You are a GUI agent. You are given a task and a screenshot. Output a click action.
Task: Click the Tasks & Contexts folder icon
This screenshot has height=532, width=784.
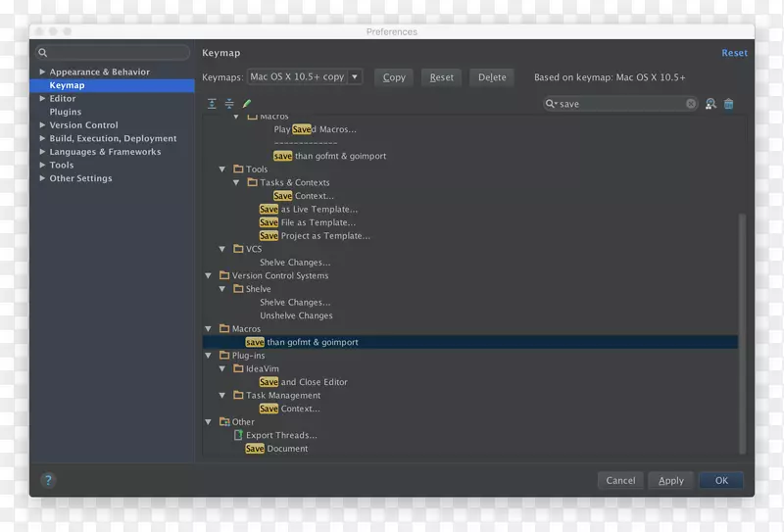253,182
